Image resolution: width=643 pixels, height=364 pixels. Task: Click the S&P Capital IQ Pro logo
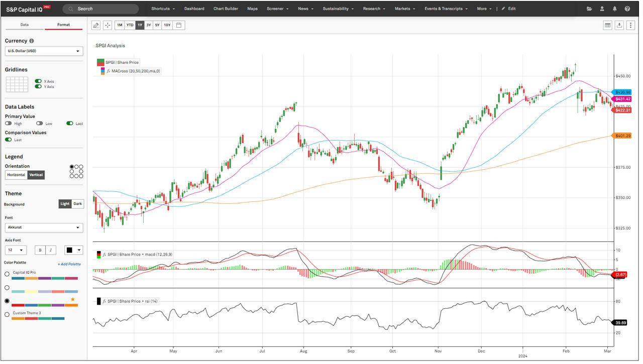pos(28,9)
